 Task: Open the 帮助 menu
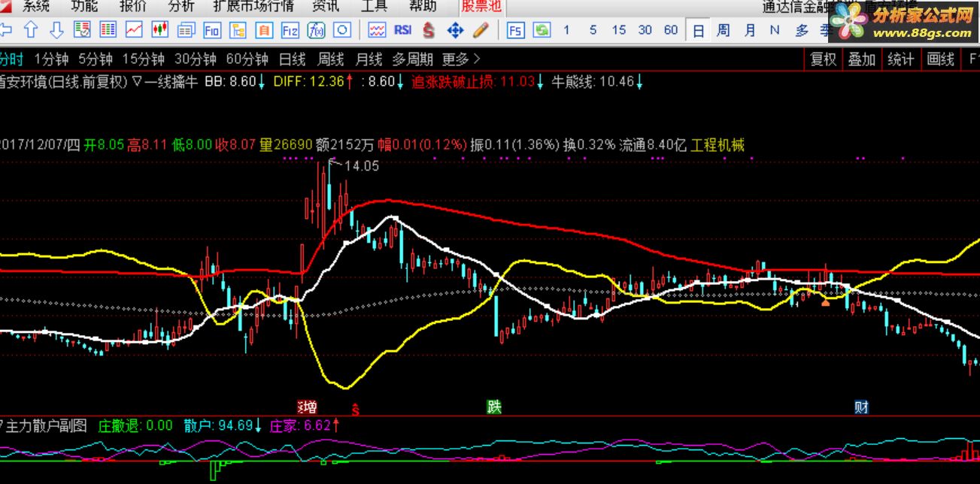(x=423, y=7)
